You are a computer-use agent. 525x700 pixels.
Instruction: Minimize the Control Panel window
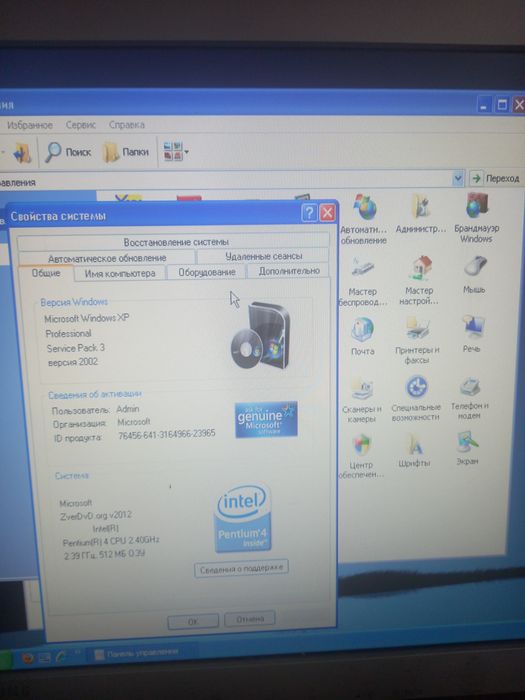point(485,105)
